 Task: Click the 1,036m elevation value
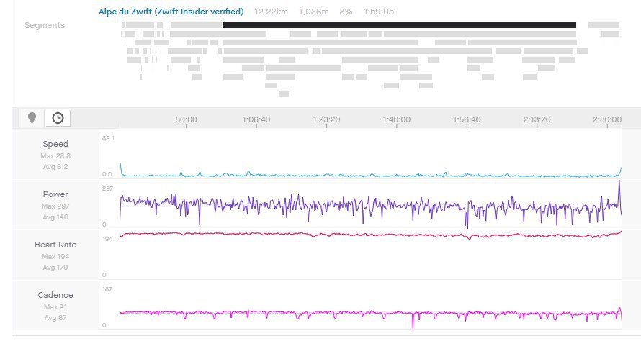[313, 12]
